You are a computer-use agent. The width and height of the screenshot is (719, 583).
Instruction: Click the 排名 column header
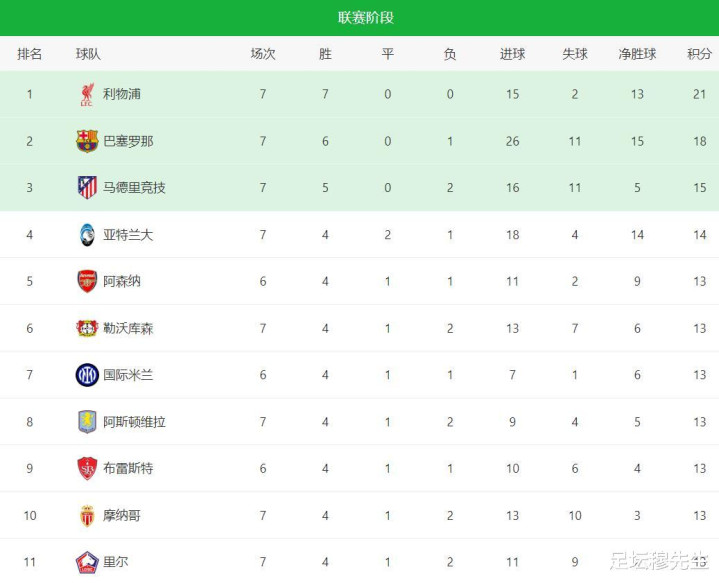coord(29,54)
